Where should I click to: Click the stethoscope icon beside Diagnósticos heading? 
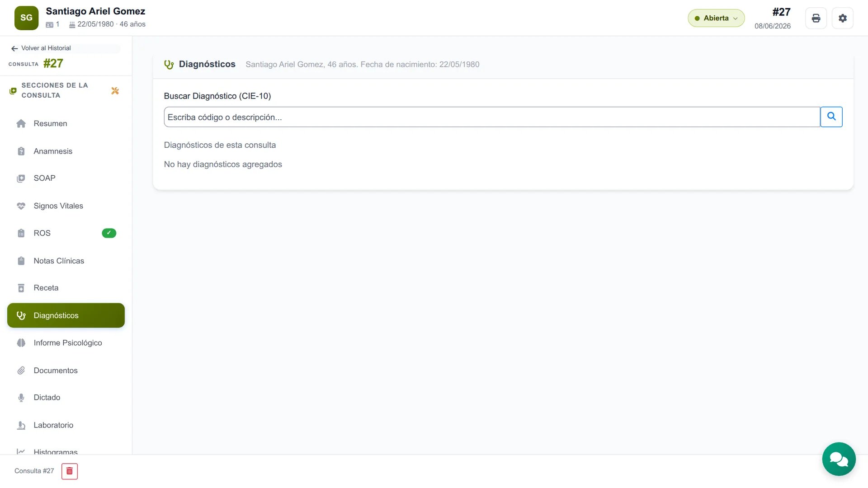(169, 65)
